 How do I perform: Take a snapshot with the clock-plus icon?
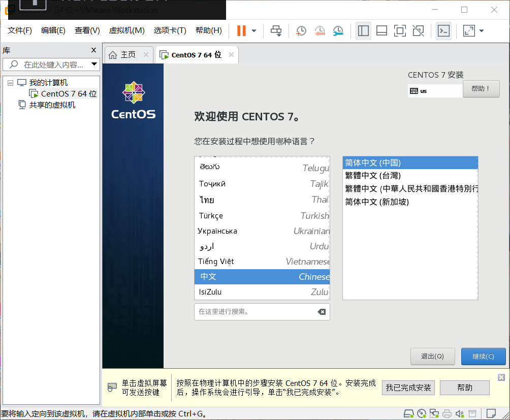pos(301,31)
